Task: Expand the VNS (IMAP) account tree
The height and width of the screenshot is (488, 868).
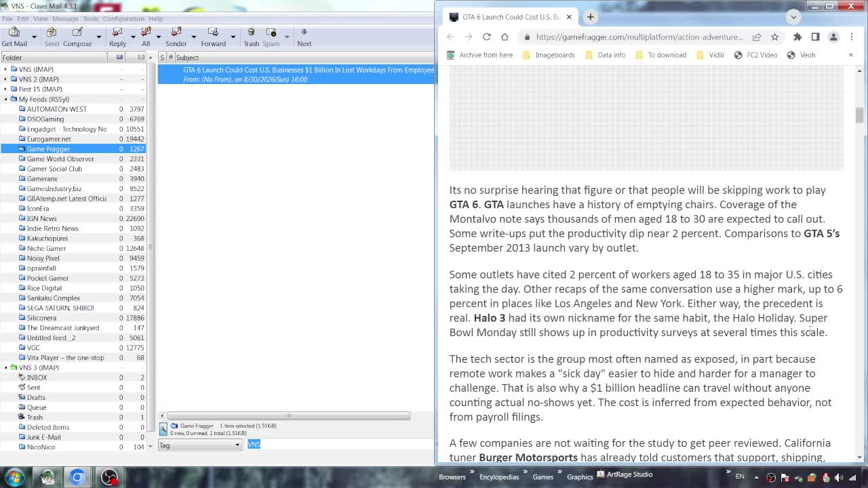Action: 5,69
